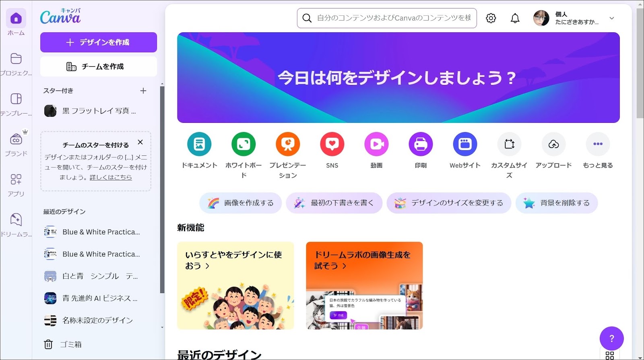Add a starred item with the plus
Screen dimensions: 644x360
[143, 91]
